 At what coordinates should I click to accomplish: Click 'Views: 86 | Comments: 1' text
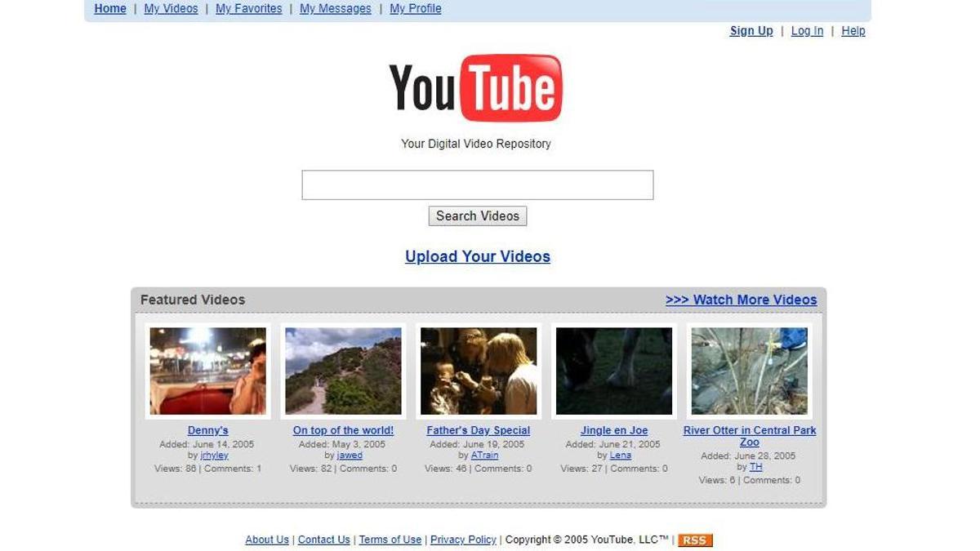208,469
